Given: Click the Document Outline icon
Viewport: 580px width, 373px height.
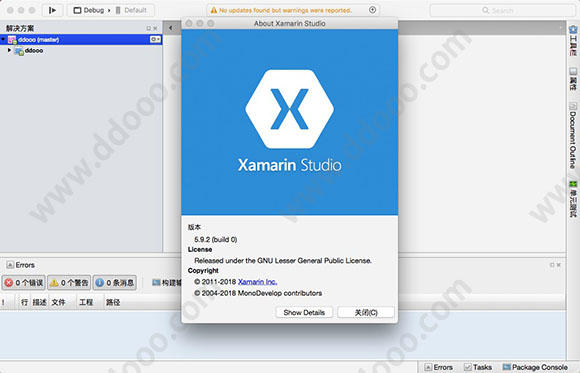Looking at the screenshot, I should tap(573, 105).
